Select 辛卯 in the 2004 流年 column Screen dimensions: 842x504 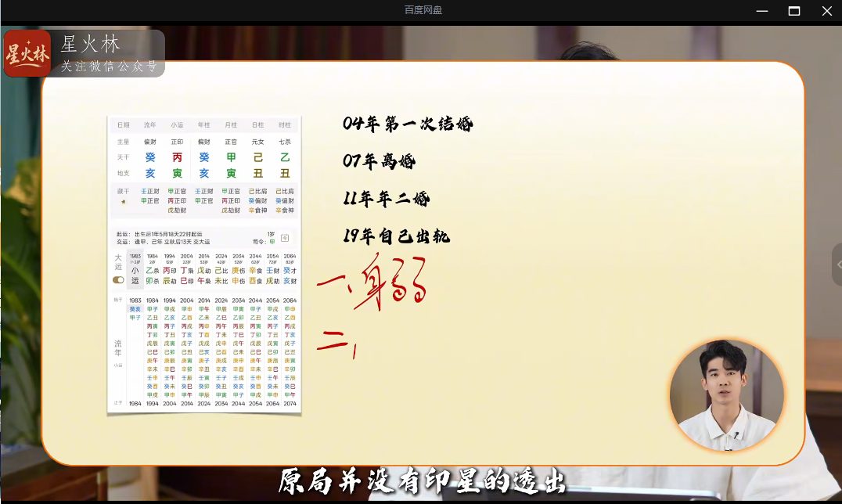[x=187, y=369]
